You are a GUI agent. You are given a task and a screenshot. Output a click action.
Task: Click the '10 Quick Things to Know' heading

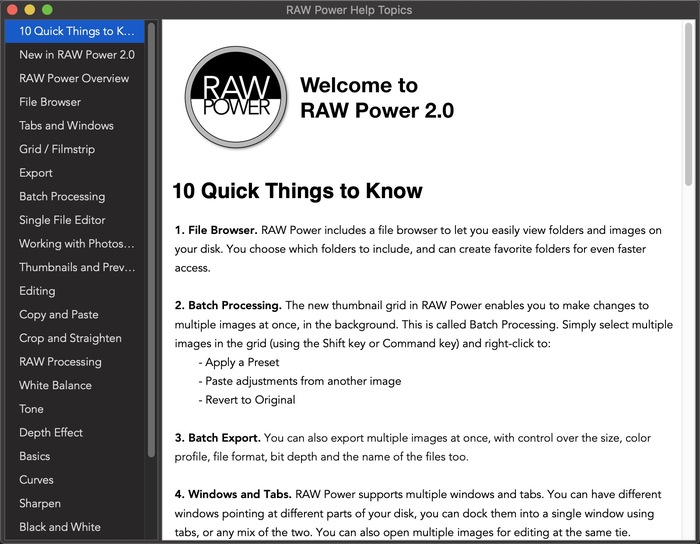pyautogui.click(x=297, y=191)
